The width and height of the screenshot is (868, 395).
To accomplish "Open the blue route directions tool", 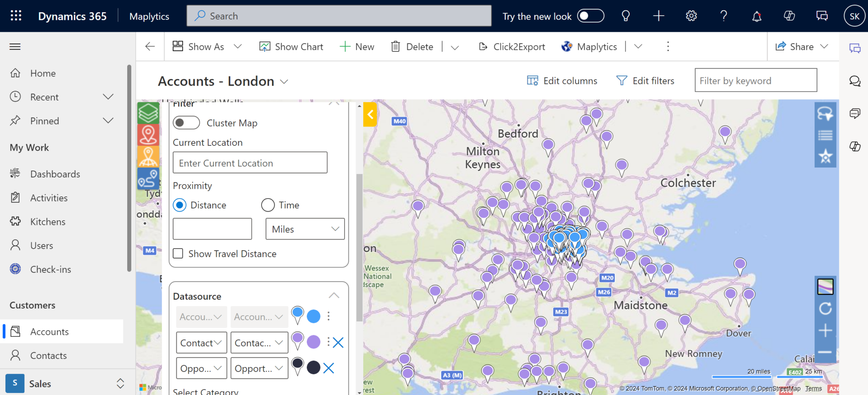I will pos(148,178).
